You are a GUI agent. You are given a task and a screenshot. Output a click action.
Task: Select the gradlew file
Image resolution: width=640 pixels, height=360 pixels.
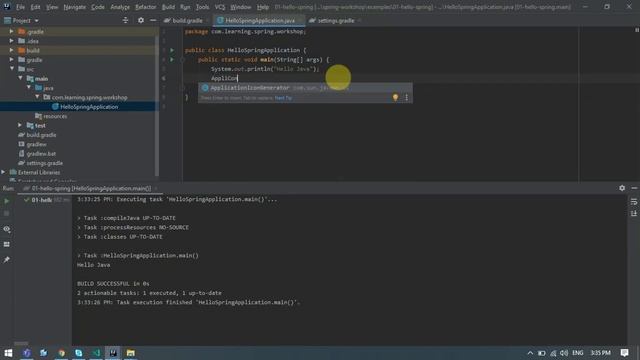(x=32, y=144)
